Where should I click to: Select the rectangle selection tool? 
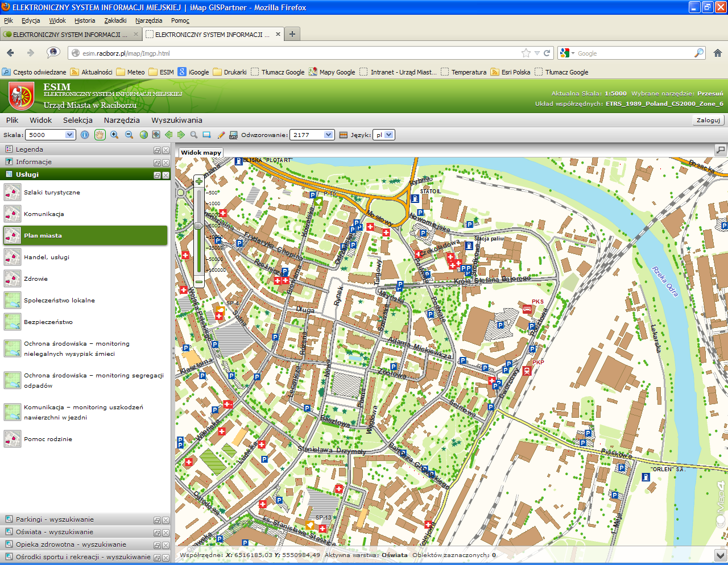coord(206,135)
